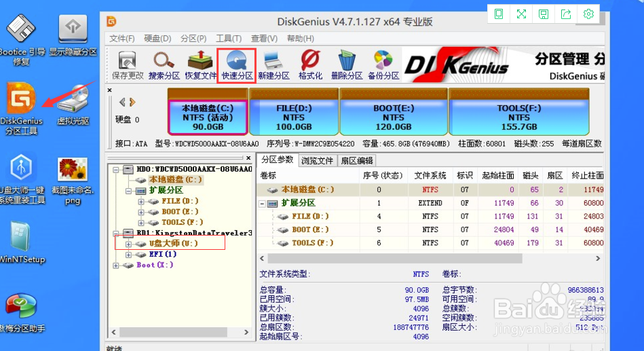Open the Virtual CD Drive (虚拟光驱) icon
Screen dimensions: 644x351
coord(73,105)
